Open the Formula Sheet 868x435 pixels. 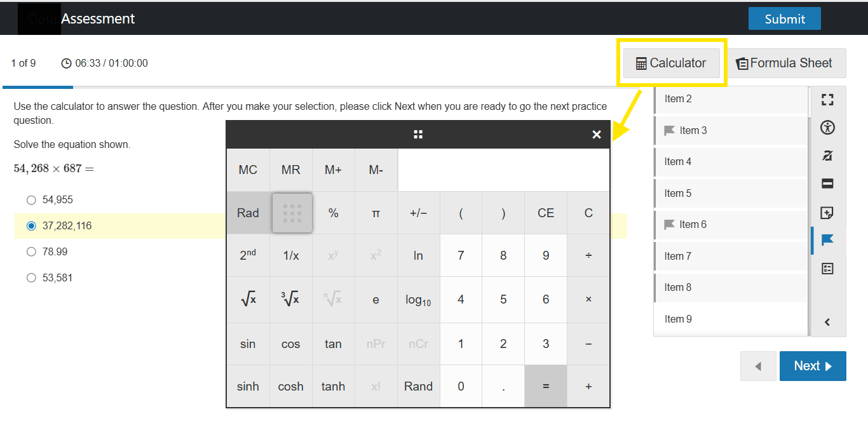pyautogui.click(x=785, y=64)
